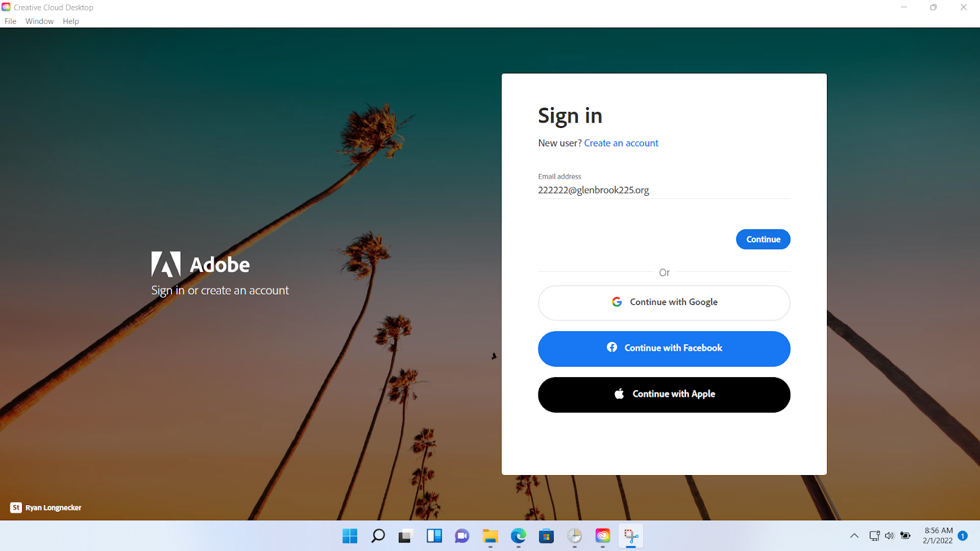Open taskbar Search magnifier icon
The width and height of the screenshot is (980, 551).
coord(378,536)
